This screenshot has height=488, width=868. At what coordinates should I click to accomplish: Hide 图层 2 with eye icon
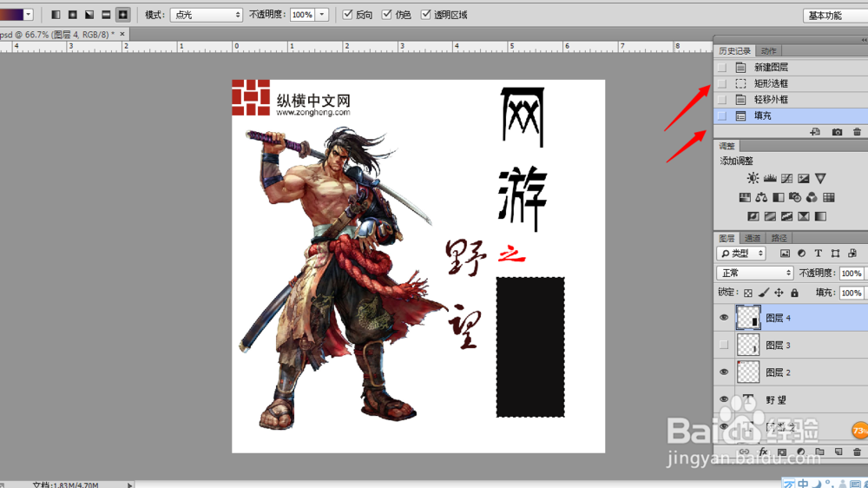tap(724, 373)
